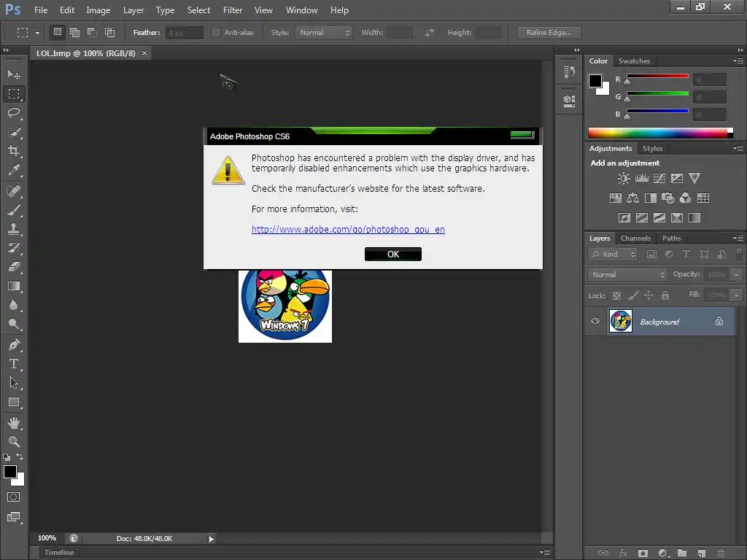This screenshot has height=560, width=747.
Task: Add a Color Balance adjustment
Action: [x=632, y=198]
